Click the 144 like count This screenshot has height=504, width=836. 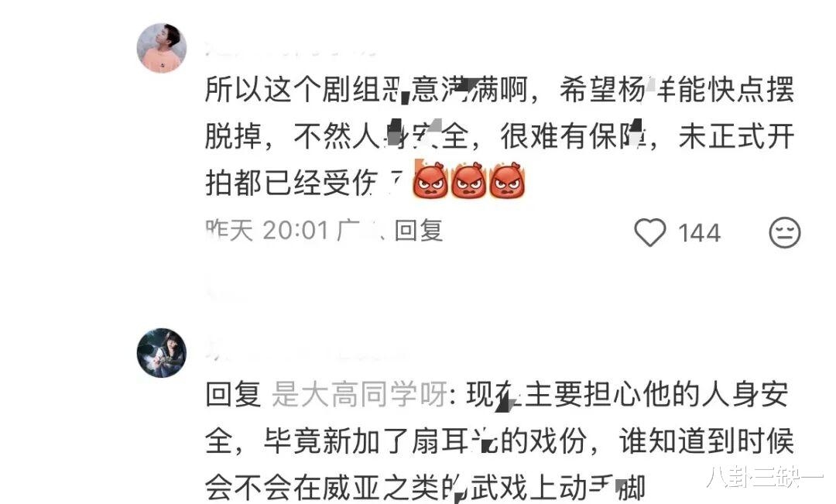point(699,233)
